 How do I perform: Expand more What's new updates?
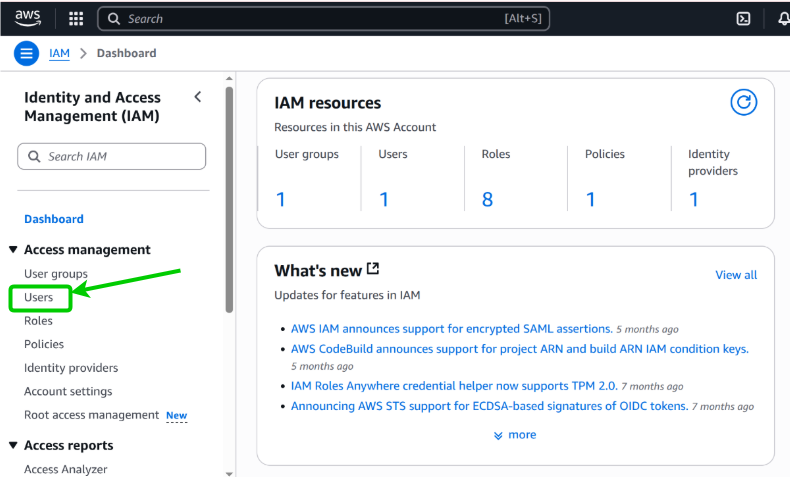click(x=515, y=435)
